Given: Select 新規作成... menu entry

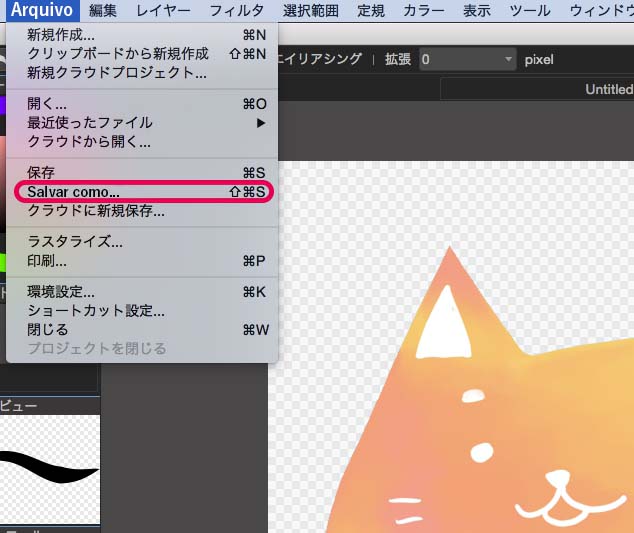Looking at the screenshot, I should (x=142, y=35).
